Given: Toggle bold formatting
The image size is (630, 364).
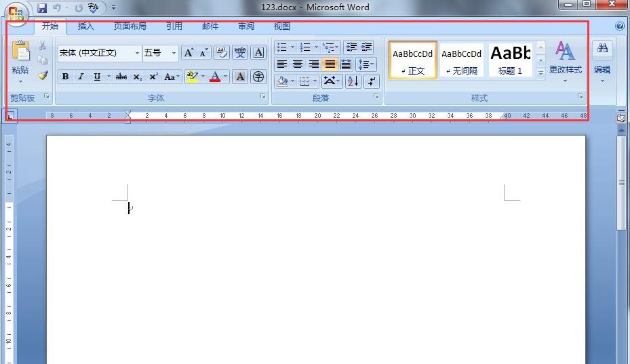Looking at the screenshot, I should click(x=65, y=77).
